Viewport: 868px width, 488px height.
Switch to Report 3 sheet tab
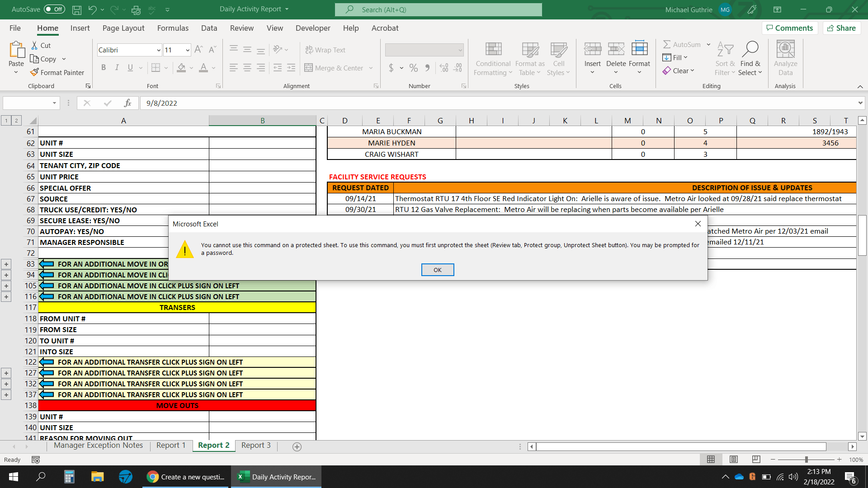pos(256,446)
